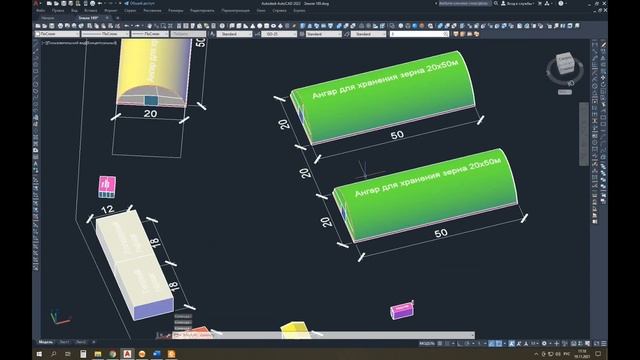Image resolution: width=640 pixels, height=360 pixels.
Task: Click ViewCube compass ring near Ю
Action: [571, 83]
